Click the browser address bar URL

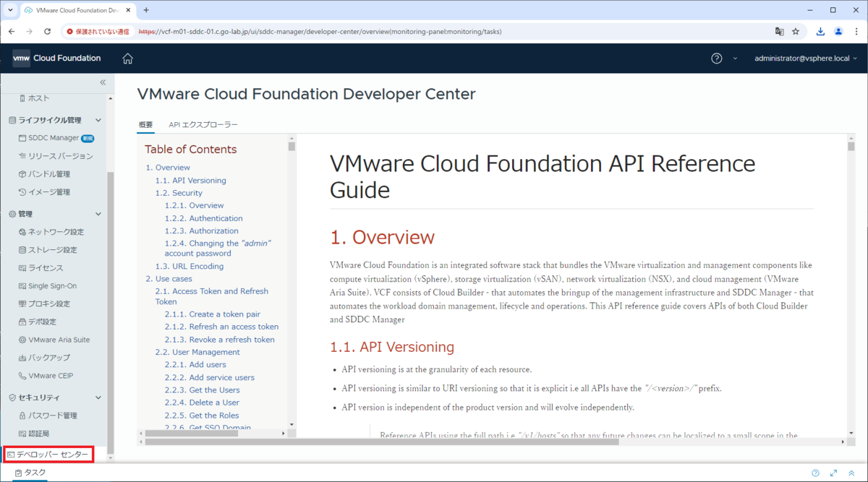click(320, 32)
